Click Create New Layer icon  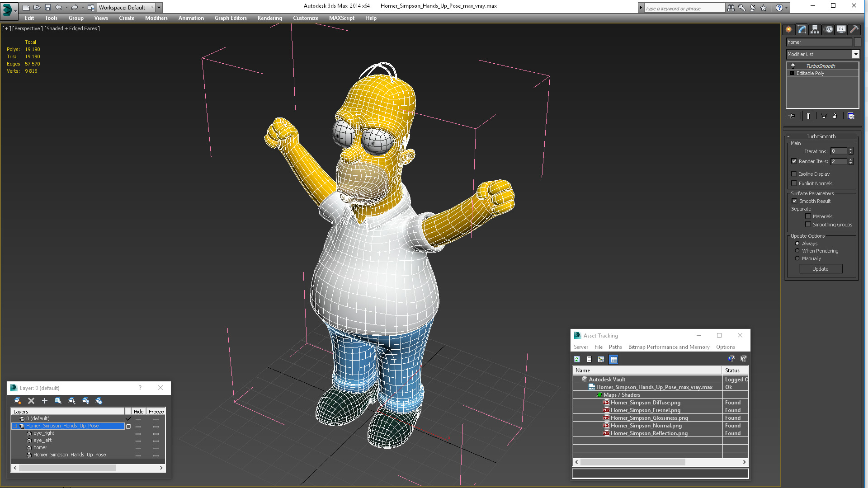[18, 401]
